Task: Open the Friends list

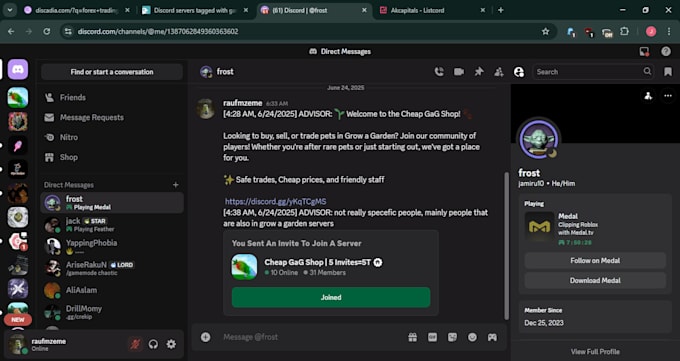Action: click(112, 98)
